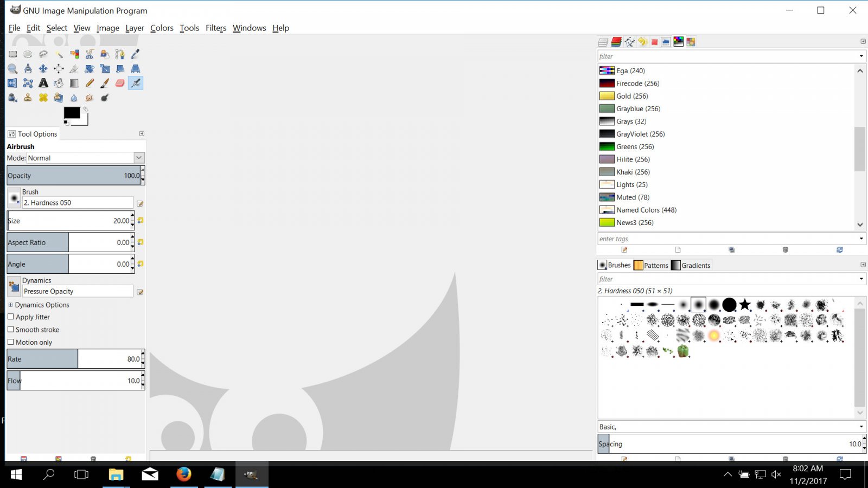Select the Bucket Fill tool
The image size is (868, 488).
[59, 83]
